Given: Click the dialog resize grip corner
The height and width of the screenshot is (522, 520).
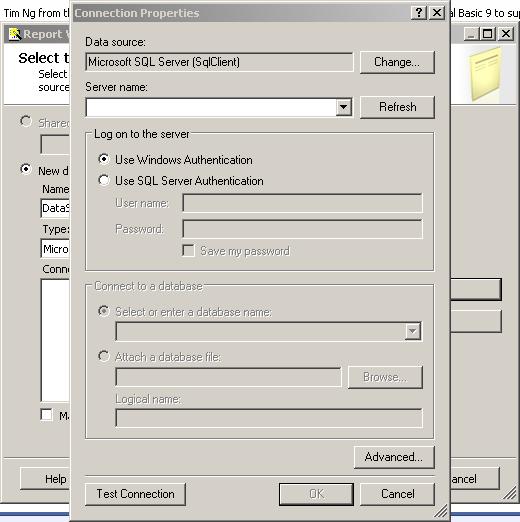Looking at the screenshot, I should click(441, 510).
